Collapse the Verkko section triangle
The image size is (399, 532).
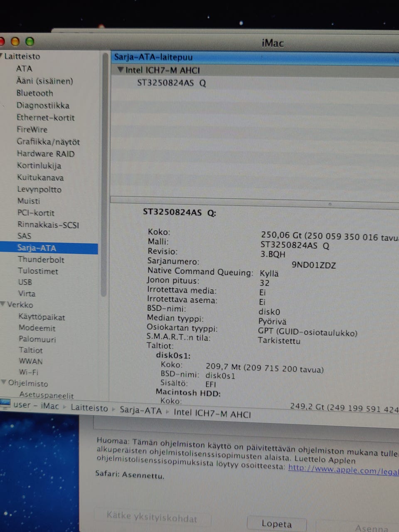(3, 304)
